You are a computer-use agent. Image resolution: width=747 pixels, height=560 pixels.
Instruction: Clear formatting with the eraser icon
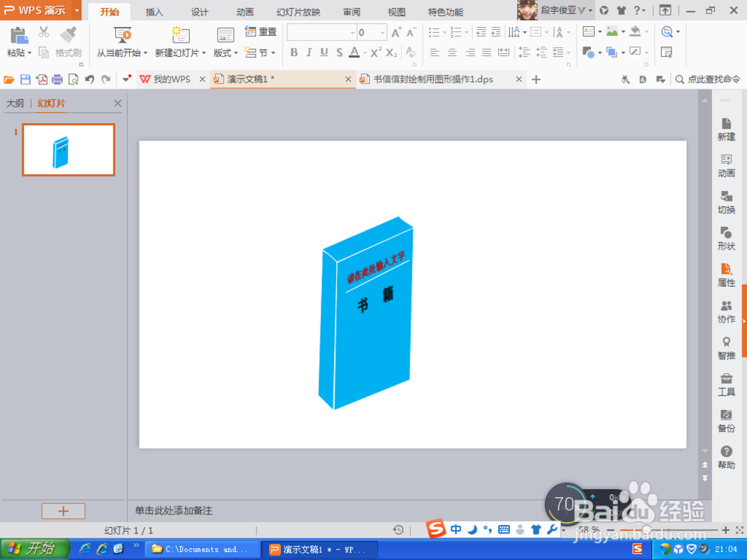pyautogui.click(x=411, y=52)
